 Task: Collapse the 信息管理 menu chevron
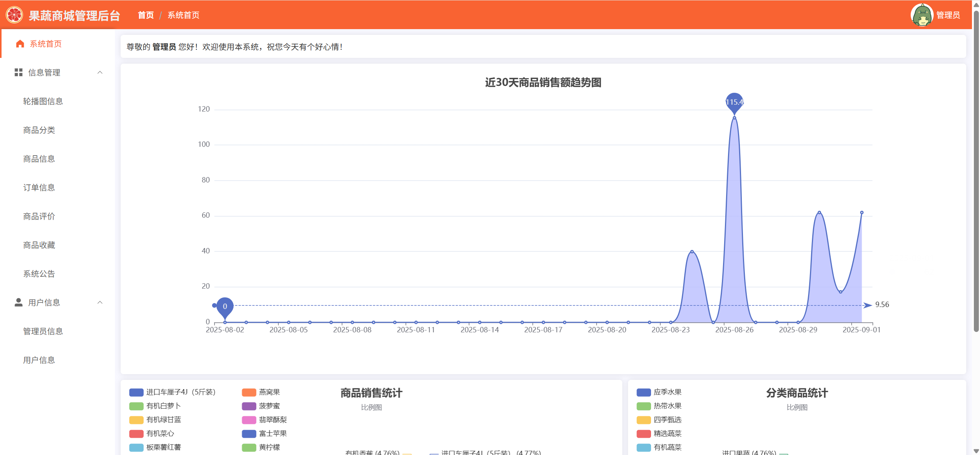(x=100, y=72)
